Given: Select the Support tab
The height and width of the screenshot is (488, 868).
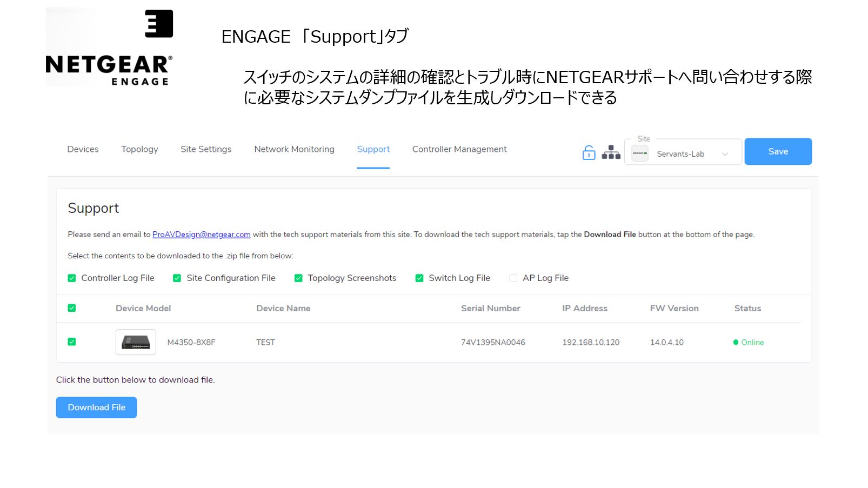Looking at the screenshot, I should [373, 149].
